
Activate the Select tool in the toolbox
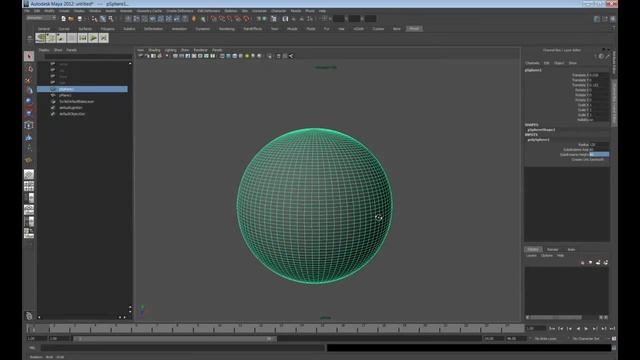pos(29,56)
